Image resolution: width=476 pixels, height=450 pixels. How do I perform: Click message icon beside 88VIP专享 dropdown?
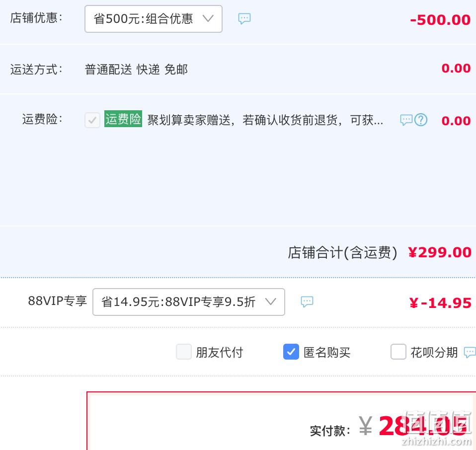click(x=307, y=302)
